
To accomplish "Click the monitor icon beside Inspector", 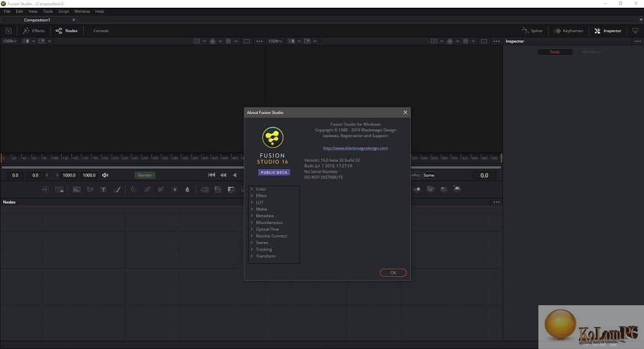I will pyautogui.click(x=636, y=31).
